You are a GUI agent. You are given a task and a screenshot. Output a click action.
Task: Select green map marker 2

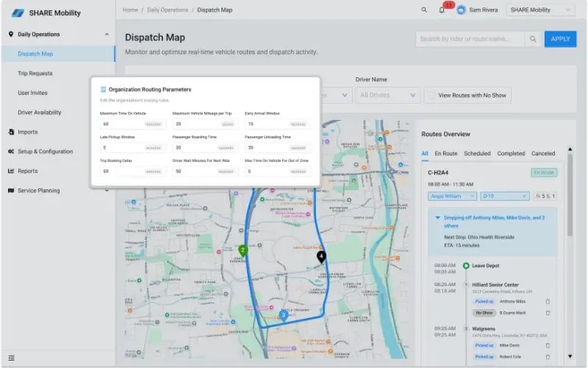(243, 251)
